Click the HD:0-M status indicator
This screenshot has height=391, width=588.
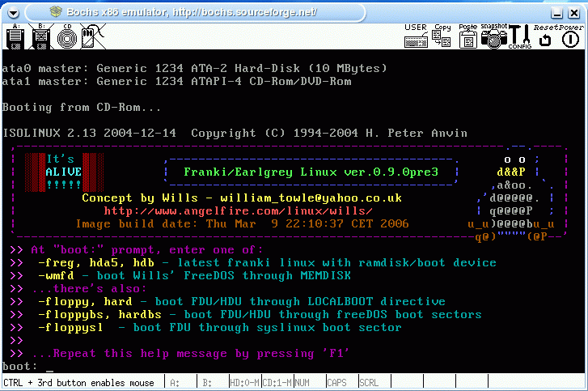click(x=244, y=383)
